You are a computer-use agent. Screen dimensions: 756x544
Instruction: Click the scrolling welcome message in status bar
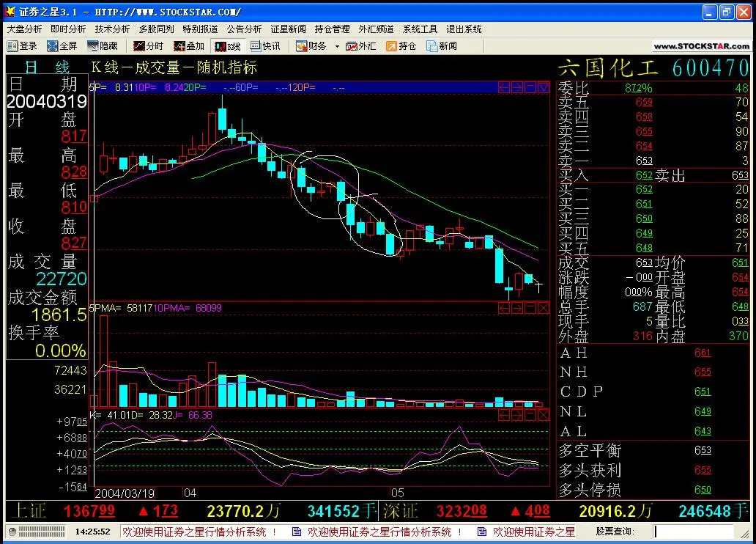348,532
